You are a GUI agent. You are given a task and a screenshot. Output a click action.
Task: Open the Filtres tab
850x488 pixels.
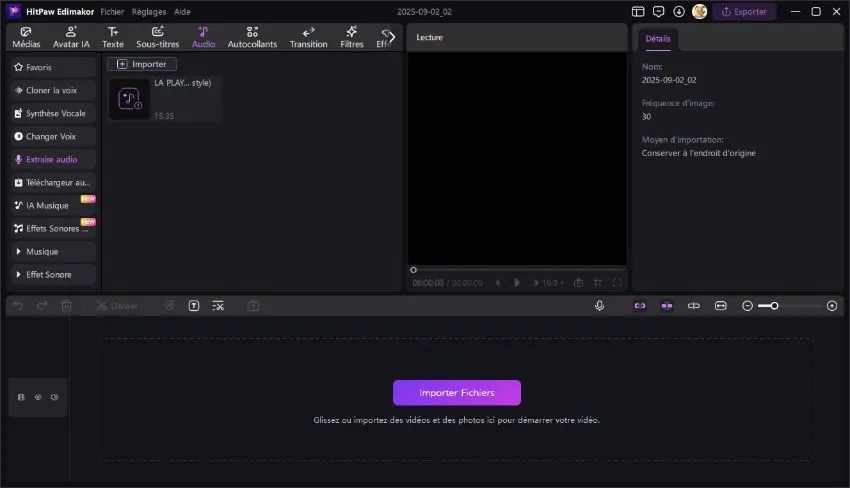(351, 37)
